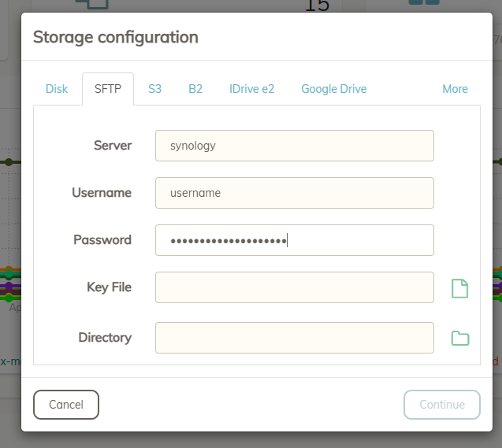The width and height of the screenshot is (502, 448).
Task: Click the Password label text
Action: pyautogui.click(x=102, y=240)
